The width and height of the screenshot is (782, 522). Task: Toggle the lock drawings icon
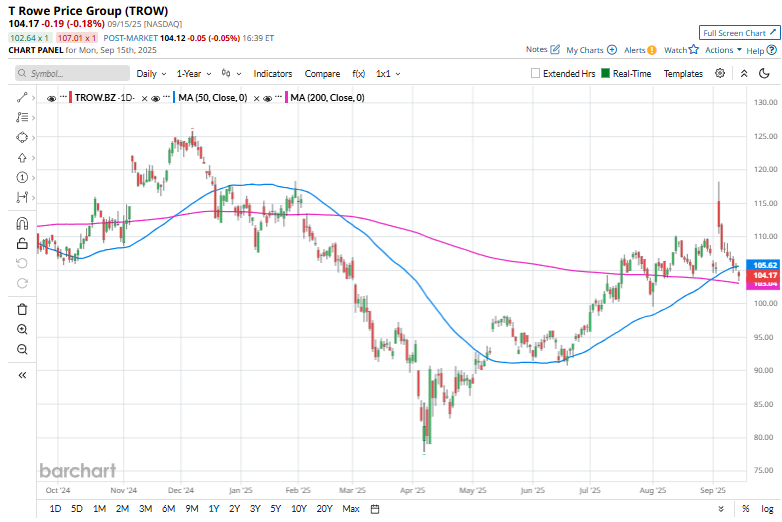tap(22, 243)
